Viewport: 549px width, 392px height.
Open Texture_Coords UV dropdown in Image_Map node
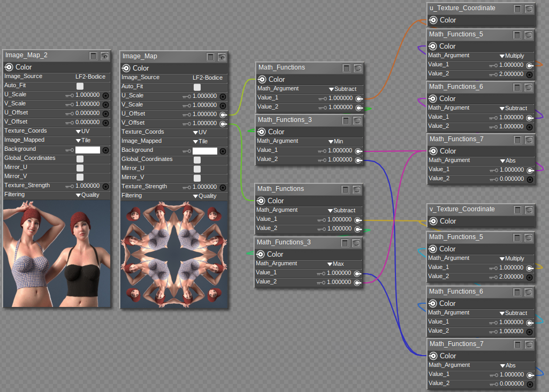tap(200, 132)
